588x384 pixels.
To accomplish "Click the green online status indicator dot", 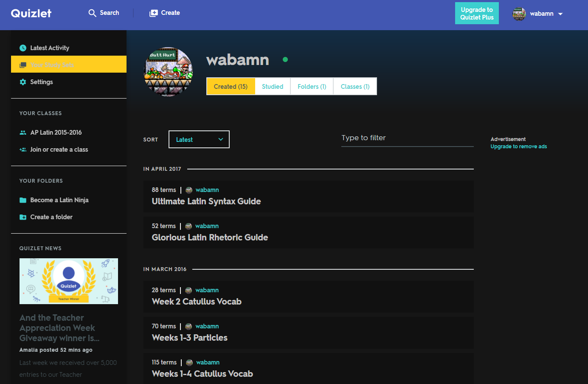I will click(x=285, y=60).
